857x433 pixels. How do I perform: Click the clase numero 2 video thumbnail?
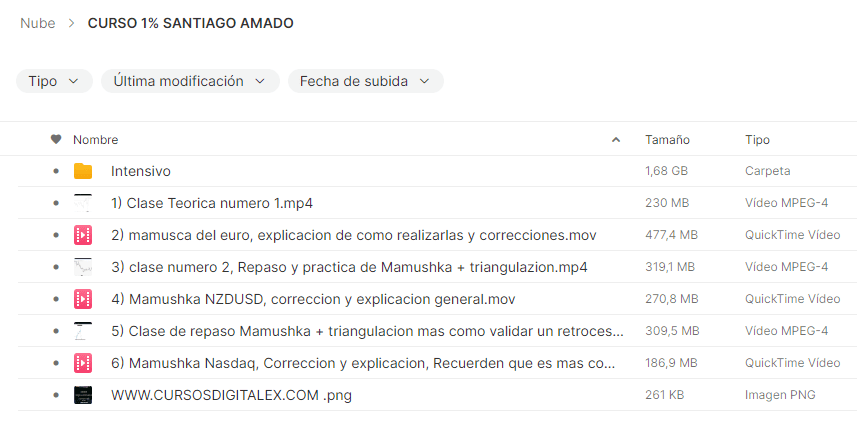83,267
